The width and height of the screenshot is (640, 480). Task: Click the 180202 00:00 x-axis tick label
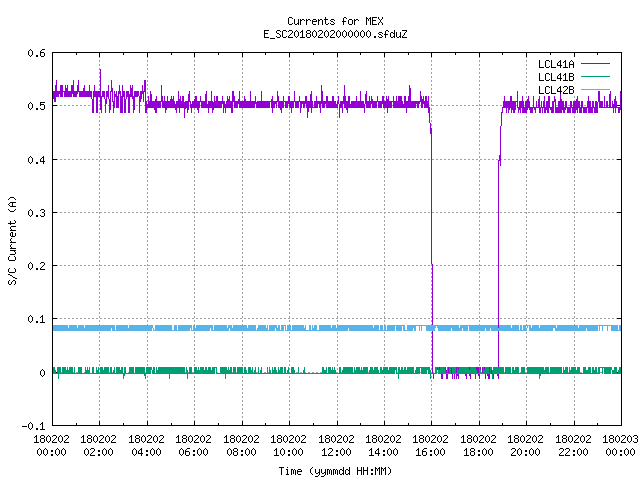51,446
